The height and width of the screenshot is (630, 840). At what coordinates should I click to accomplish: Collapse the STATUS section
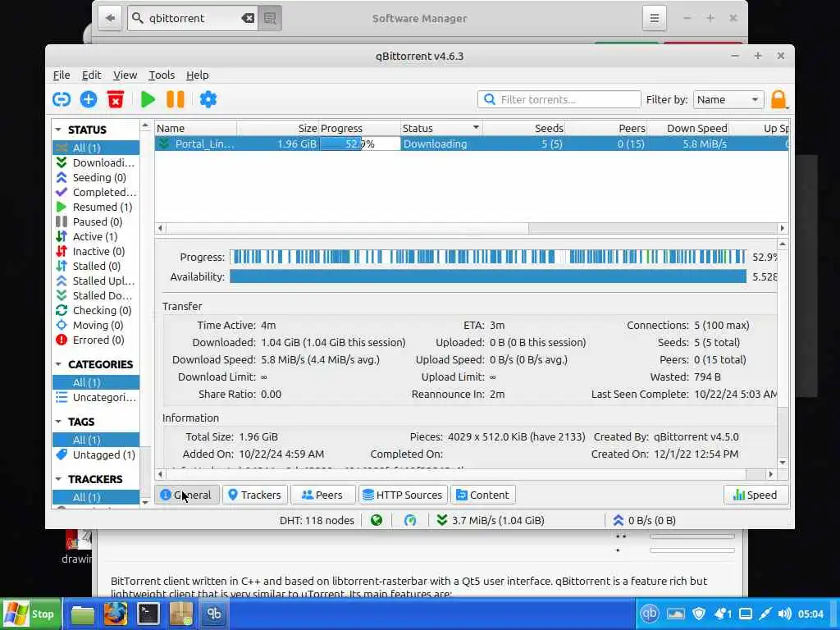pos(58,130)
